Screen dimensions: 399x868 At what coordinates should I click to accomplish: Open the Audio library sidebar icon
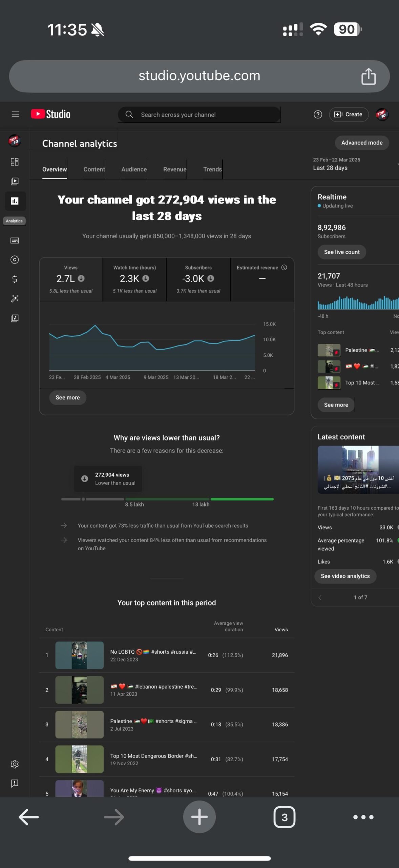point(15,318)
